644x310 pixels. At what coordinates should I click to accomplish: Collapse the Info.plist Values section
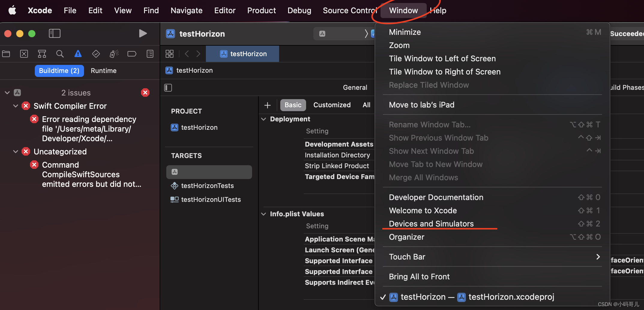click(x=263, y=214)
